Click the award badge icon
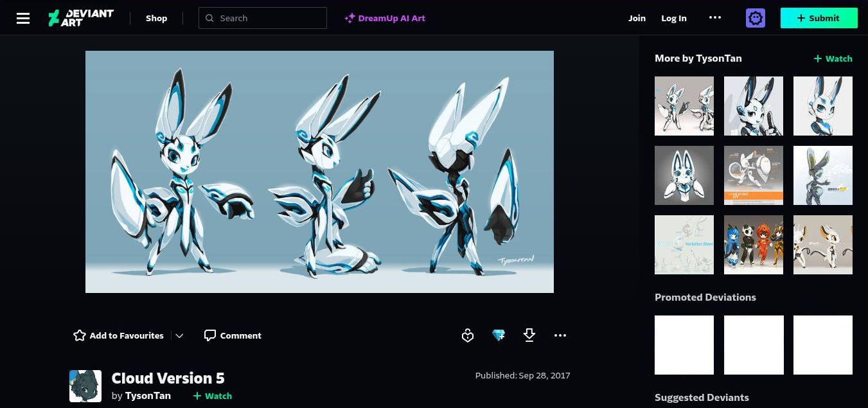Screen dimensions: 868x408 pyautogui.click(x=468, y=335)
